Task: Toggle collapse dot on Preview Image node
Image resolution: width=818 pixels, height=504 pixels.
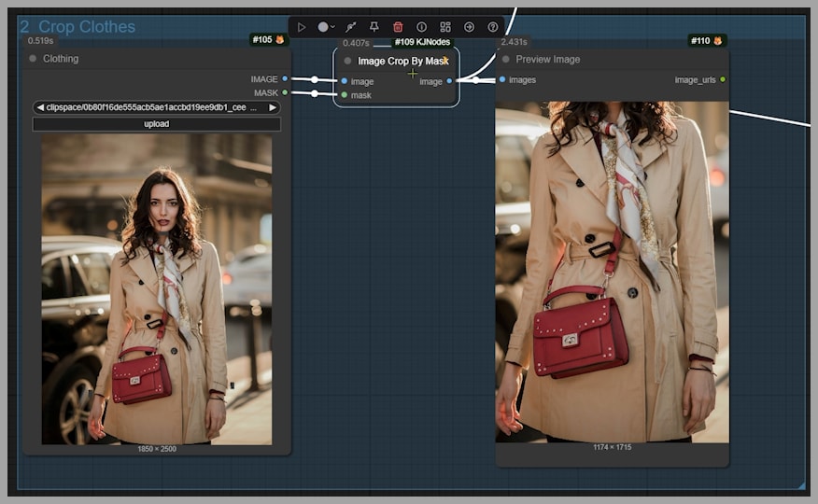Action: click(505, 60)
